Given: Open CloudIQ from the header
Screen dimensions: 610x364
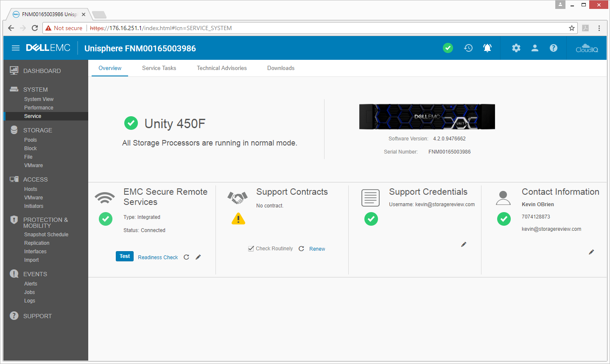Looking at the screenshot, I should click(x=587, y=48).
